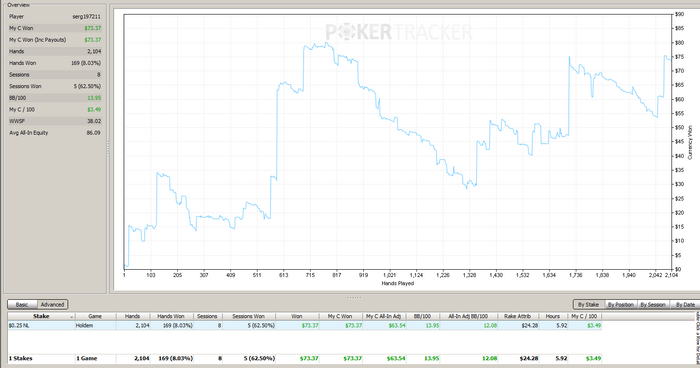The height and width of the screenshot is (368, 700).
Task: Click the Rake Attrib column header
Action: [x=518, y=316]
